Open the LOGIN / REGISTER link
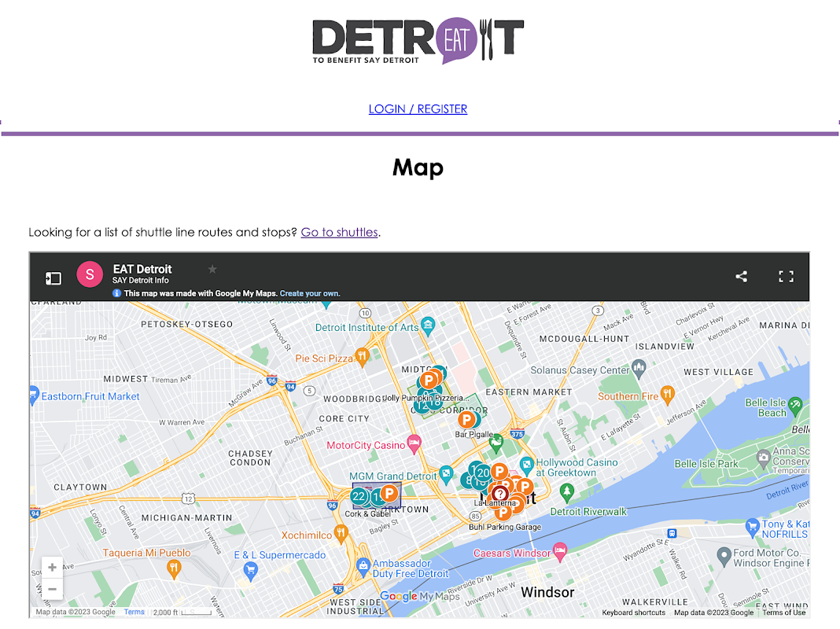 (x=418, y=109)
